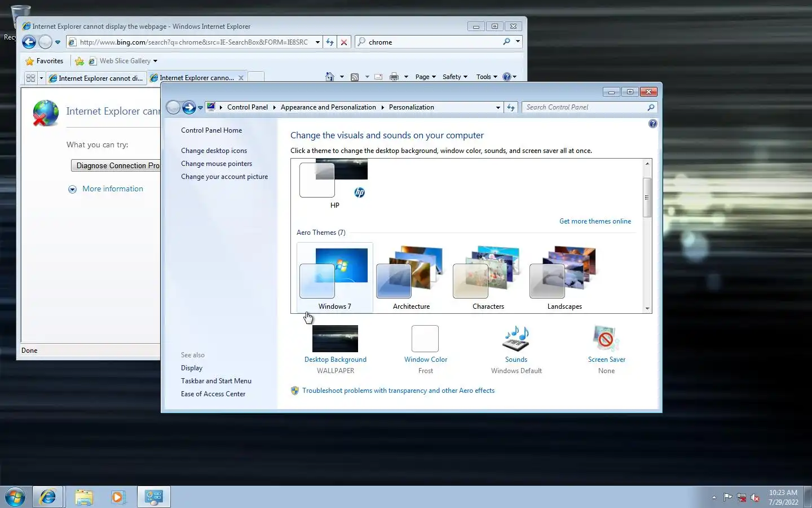The width and height of the screenshot is (812, 508).
Task: Click the Action Center flag in the system tray
Action: point(728,497)
